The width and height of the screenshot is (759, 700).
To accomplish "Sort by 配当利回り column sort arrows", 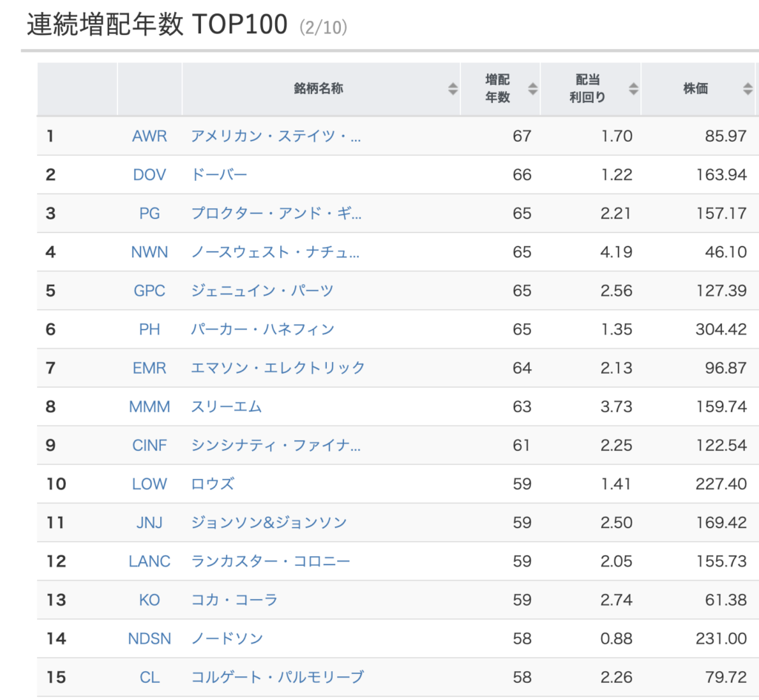I will point(633,88).
